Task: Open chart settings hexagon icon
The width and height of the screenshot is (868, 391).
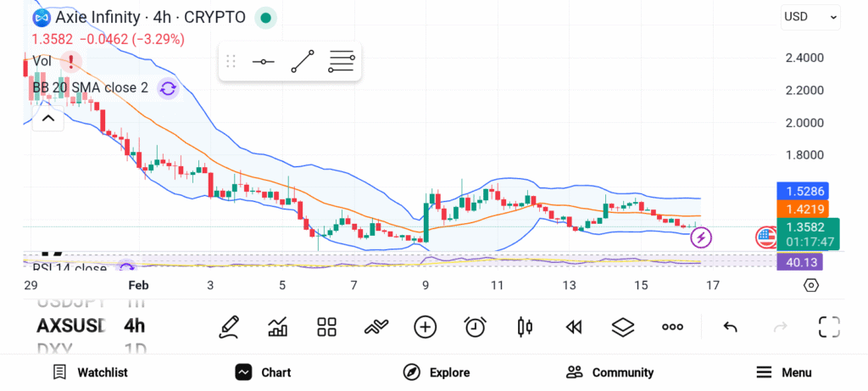Action: [x=810, y=285]
